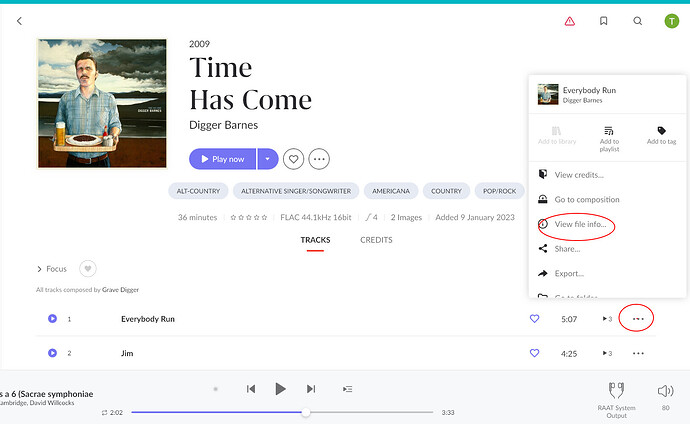Select the AMERICANA genre tag

(391, 191)
